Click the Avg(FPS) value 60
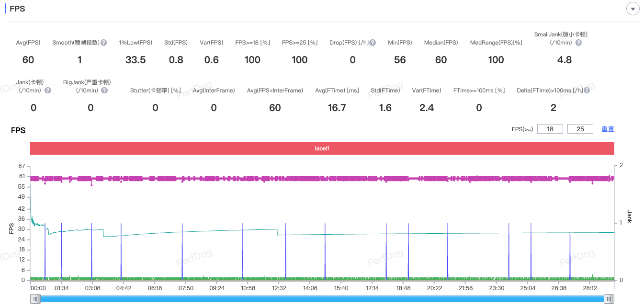 pos(28,60)
